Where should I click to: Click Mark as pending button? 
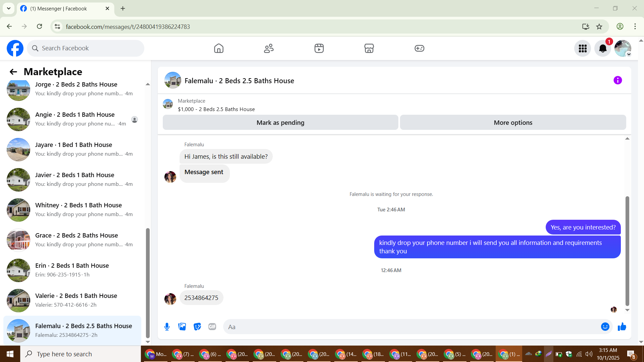point(280,123)
